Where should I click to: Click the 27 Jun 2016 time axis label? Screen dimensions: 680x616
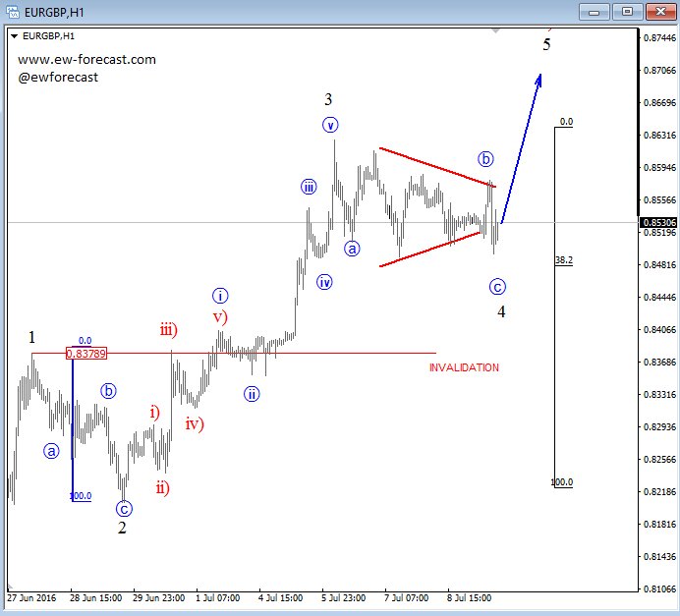31,598
